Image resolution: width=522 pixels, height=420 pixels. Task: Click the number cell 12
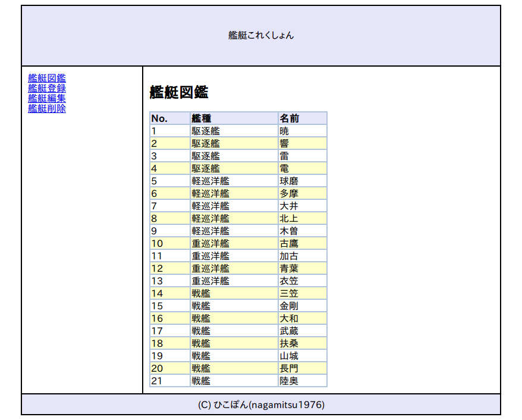tap(170, 268)
